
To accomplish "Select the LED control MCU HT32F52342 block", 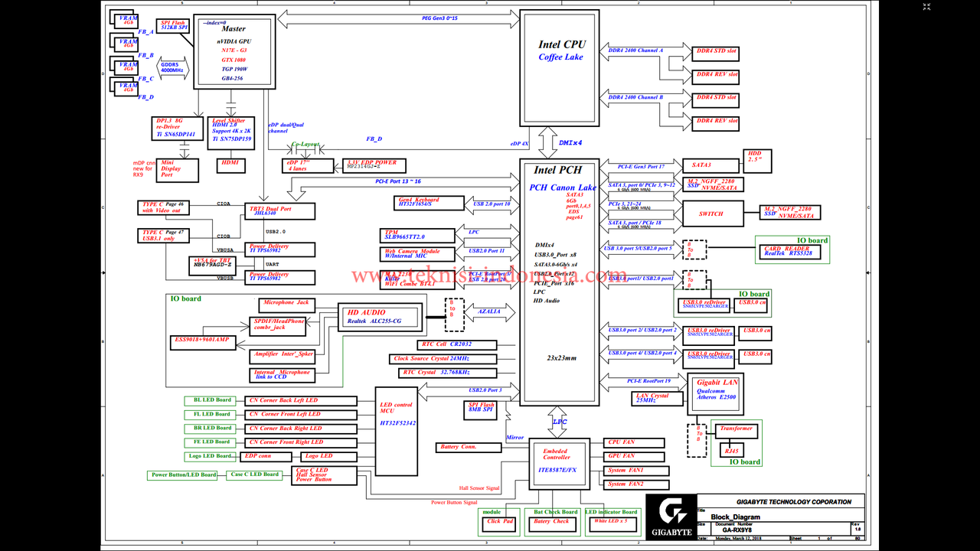I will [397, 431].
